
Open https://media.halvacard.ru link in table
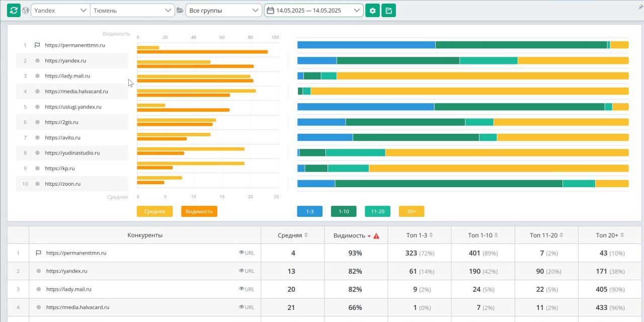(77, 307)
